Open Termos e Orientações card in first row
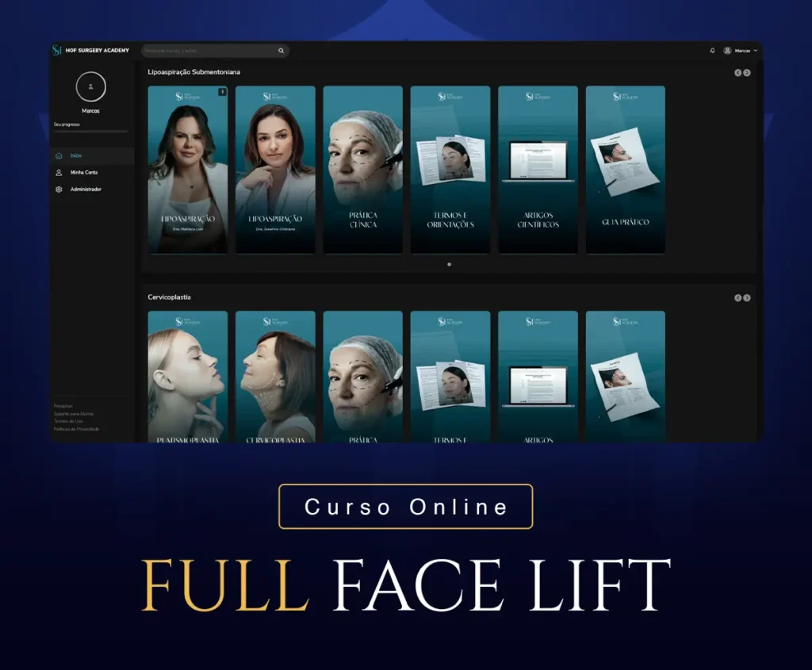Image resolution: width=812 pixels, height=670 pixels. pyautogui.click(x=450, y=170)
